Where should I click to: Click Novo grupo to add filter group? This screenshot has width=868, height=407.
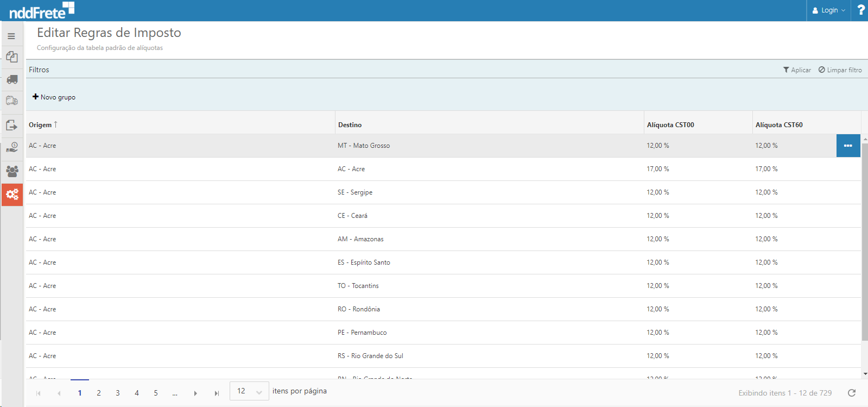point(54,97)
